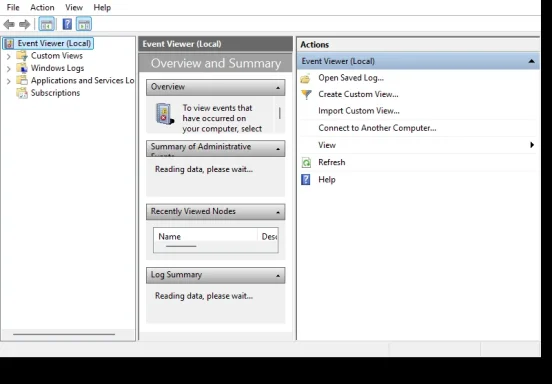The image size is (552, 384).
Task: Collapse the Overview section
Action: pyautogui.click(x=278, y=88)
